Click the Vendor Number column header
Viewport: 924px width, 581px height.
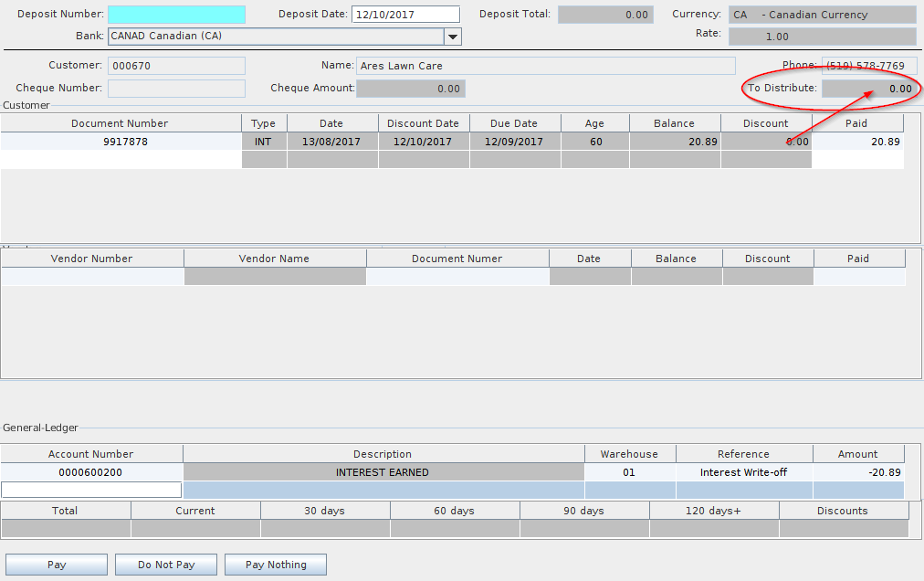pyautogui.click(x=92, y=259)
